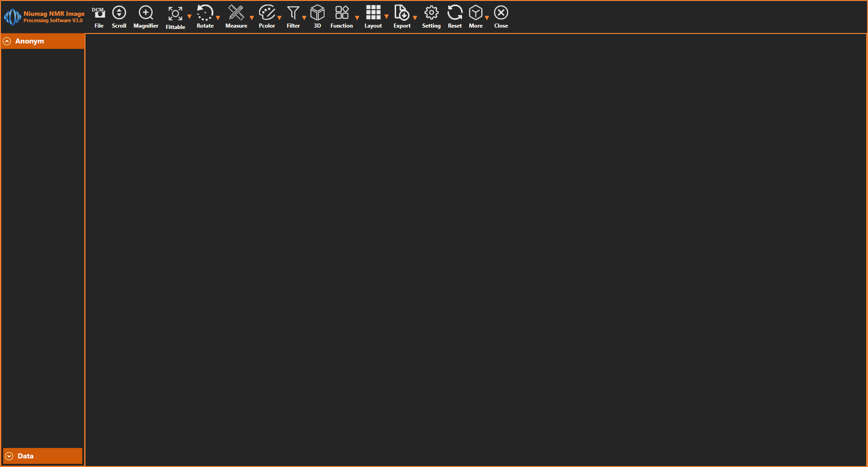
Task: Open the Layout grid icon
Action: click(x=373, y=13)
